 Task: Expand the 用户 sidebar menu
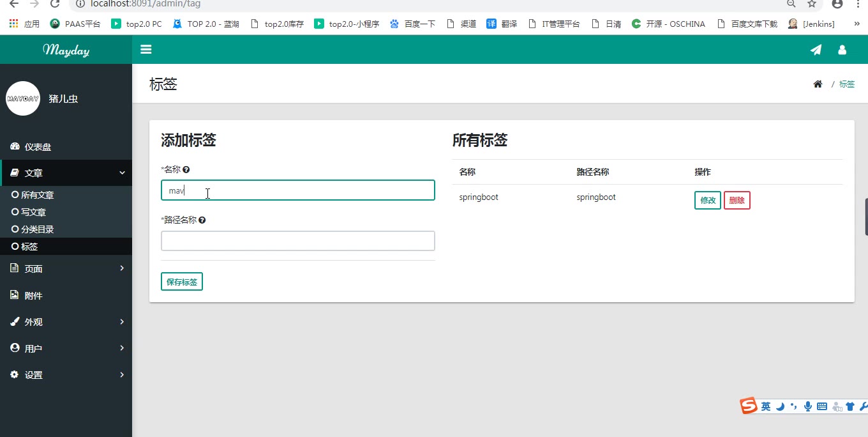coord(66,348)
